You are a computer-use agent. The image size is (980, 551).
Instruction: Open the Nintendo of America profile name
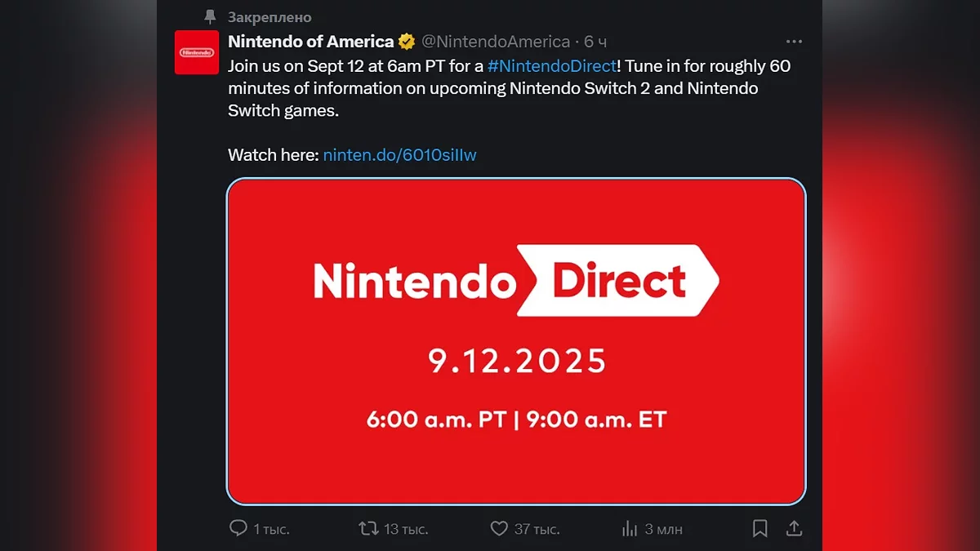[310, 42]
